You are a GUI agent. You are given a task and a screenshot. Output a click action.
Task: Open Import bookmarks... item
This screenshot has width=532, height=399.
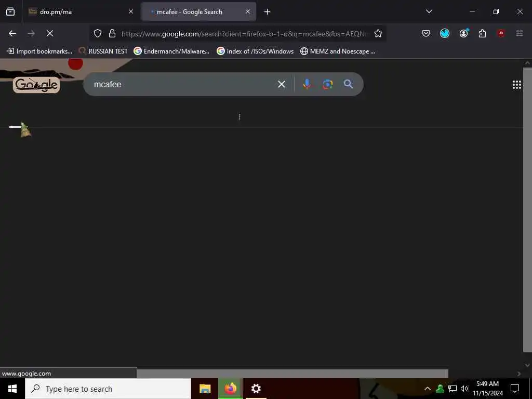(39, 51)
